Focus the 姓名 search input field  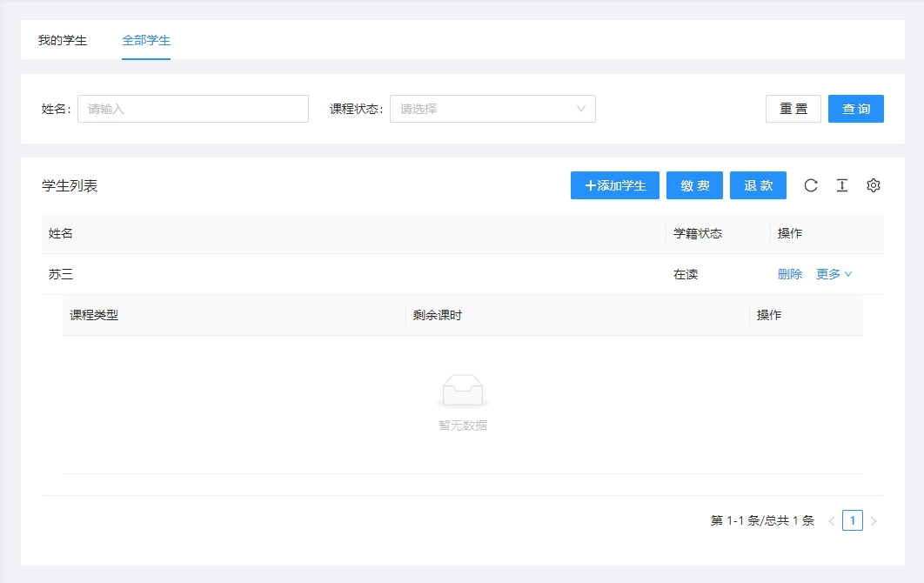193,109
